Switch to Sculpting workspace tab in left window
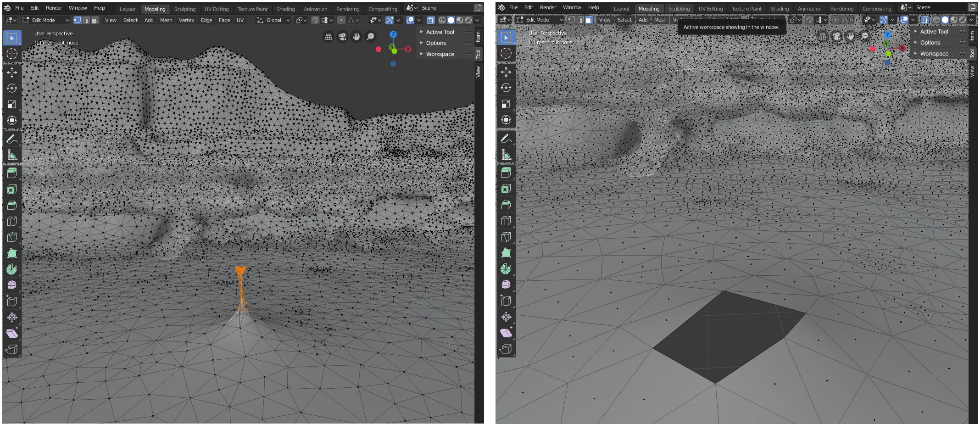Viewport: 980px width, 424px height. 185,9
